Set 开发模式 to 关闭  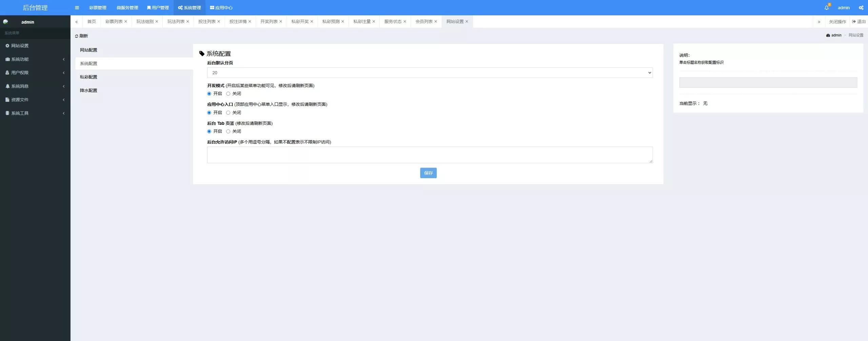tap(228, 94)
